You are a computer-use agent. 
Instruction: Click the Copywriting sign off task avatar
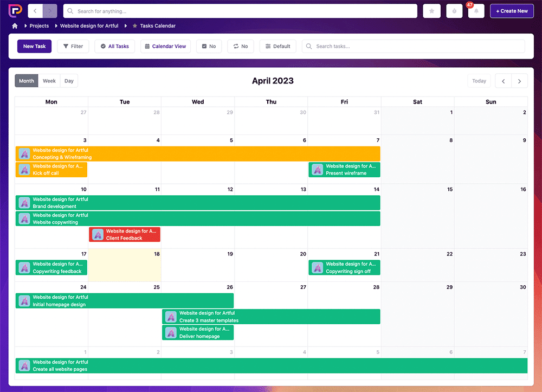click(317, 267)
